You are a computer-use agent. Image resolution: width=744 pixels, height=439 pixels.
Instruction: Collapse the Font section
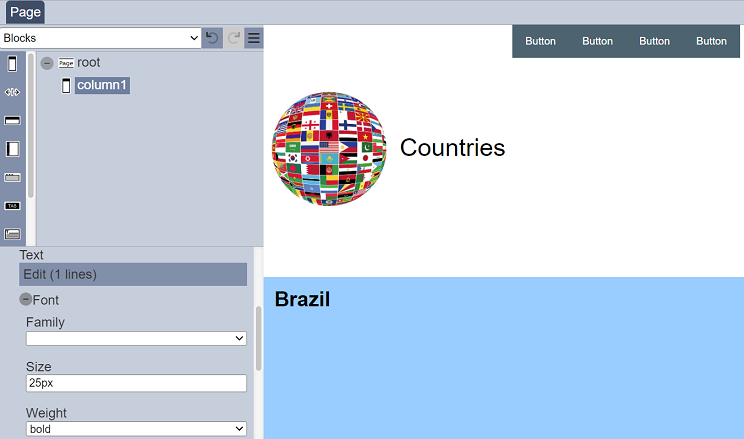[x=26, y=299]
